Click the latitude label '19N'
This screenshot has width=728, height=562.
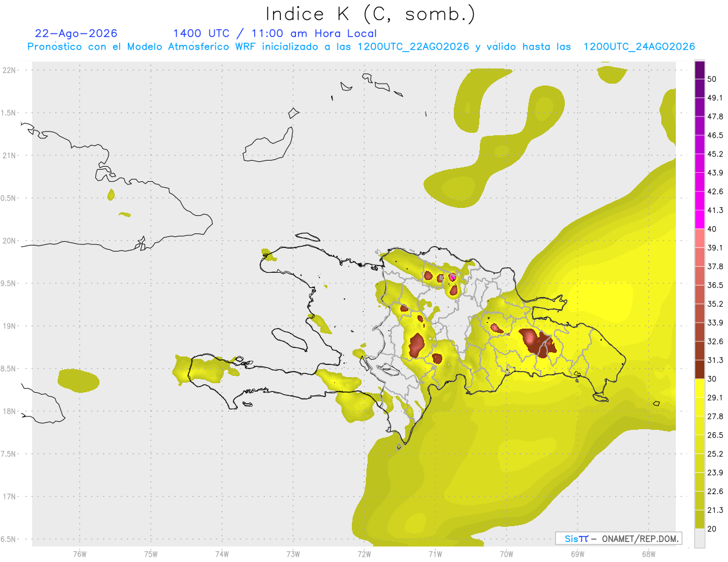tap(10, 326)
